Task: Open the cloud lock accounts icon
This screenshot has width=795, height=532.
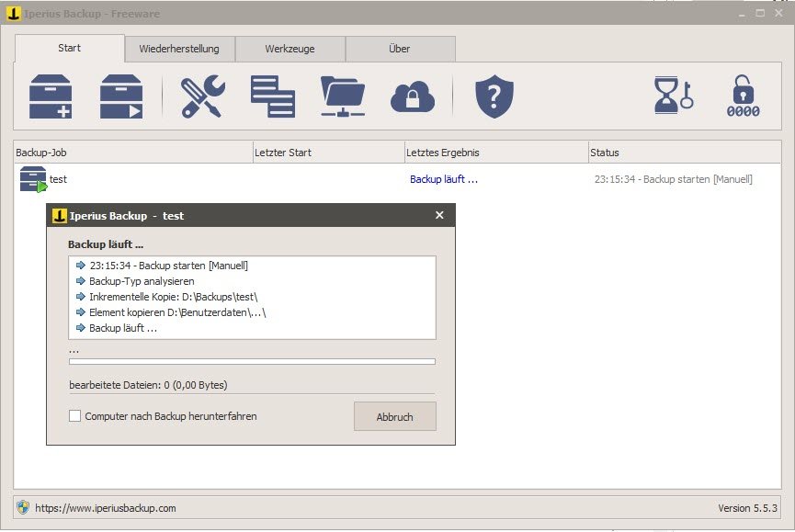Action: pyautogui.click(x=413, y=96)
